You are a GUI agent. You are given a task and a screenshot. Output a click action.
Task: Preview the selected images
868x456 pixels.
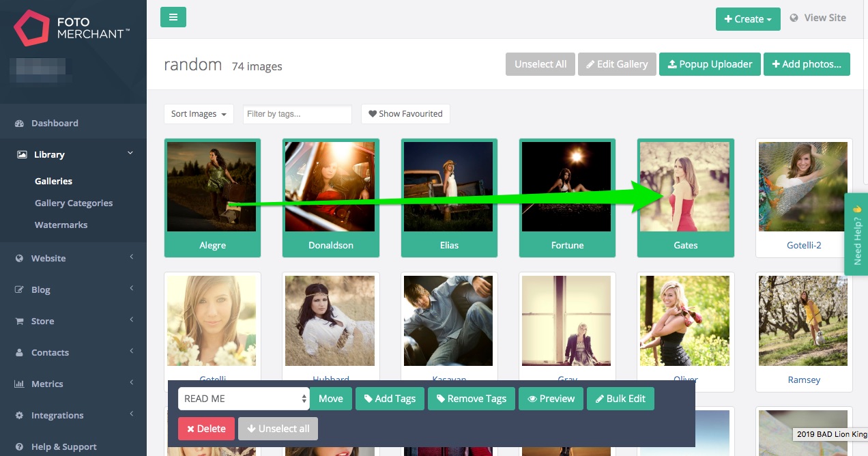coord(551,399)
